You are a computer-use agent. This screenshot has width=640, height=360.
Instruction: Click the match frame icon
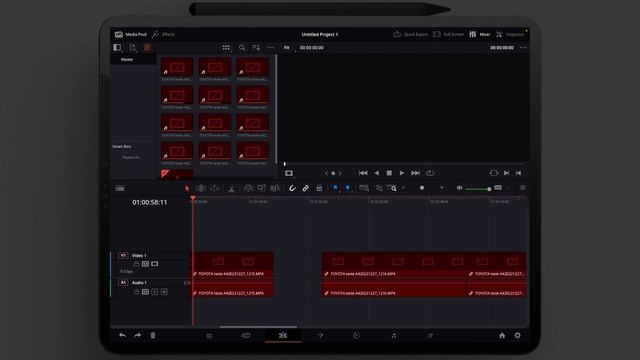point(494,173)
